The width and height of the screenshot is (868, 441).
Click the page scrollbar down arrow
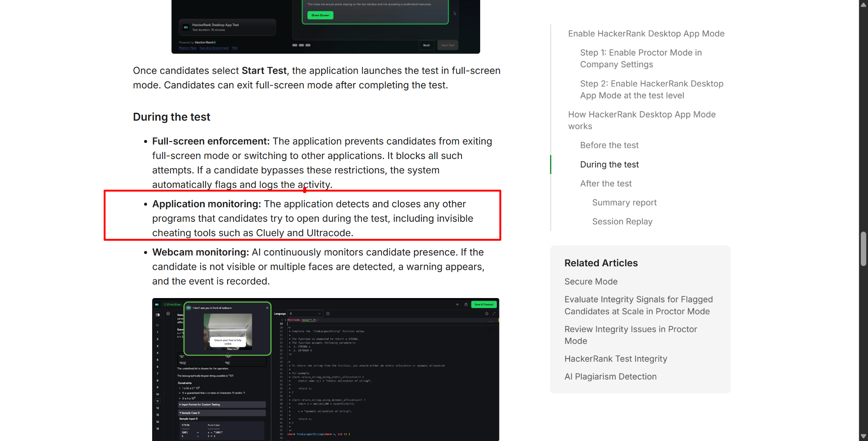click(x=863, y=436)
